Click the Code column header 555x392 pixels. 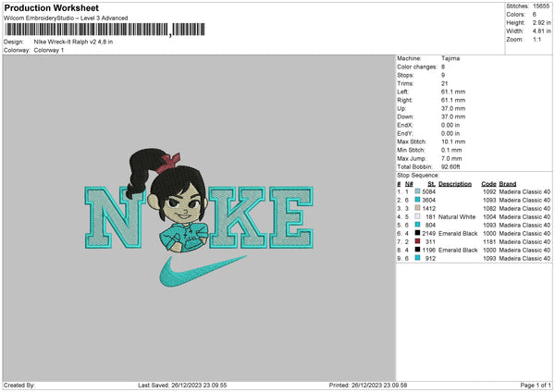click(x=488, y=184)
